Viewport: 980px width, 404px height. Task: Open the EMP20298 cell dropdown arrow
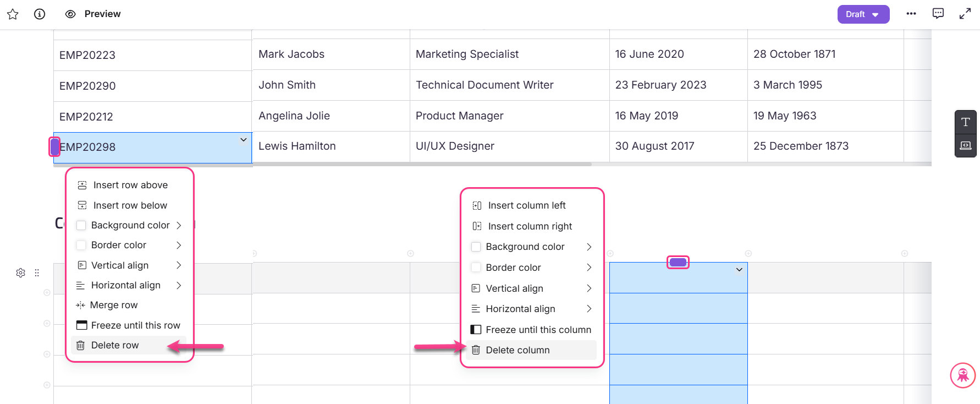(x=244, y=140)
